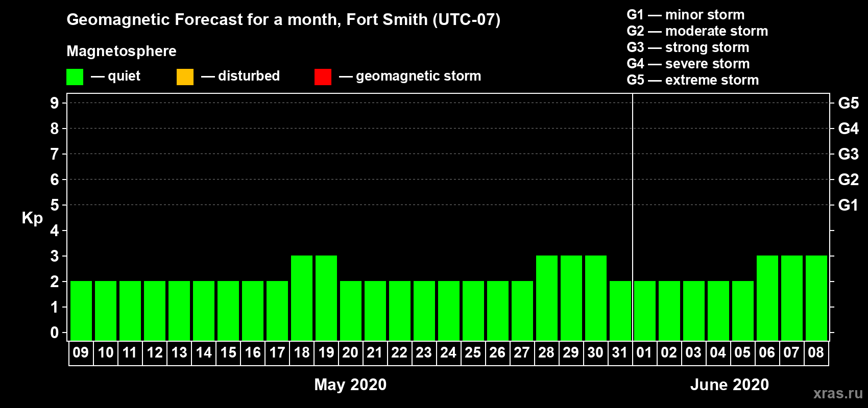Click the bar for May 31
The height and width of the screenshot is (408, 868).
(x=620, y=311)
